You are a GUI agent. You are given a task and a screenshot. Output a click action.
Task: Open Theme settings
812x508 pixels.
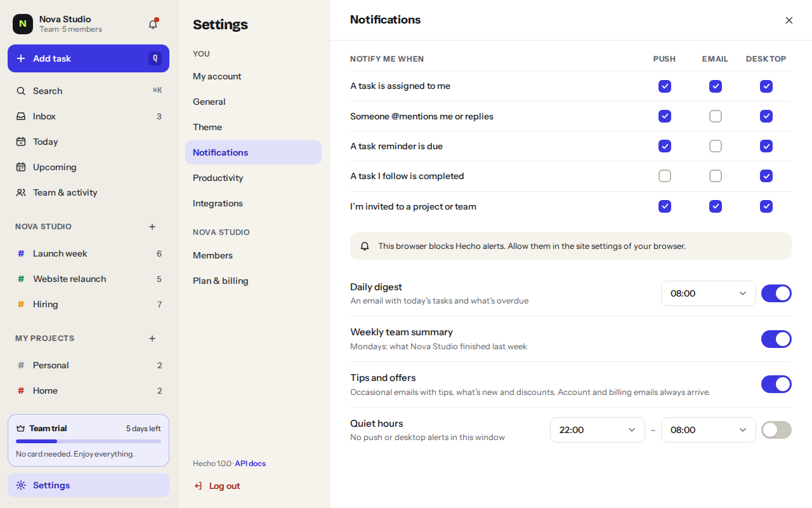(x=253, y=127)
